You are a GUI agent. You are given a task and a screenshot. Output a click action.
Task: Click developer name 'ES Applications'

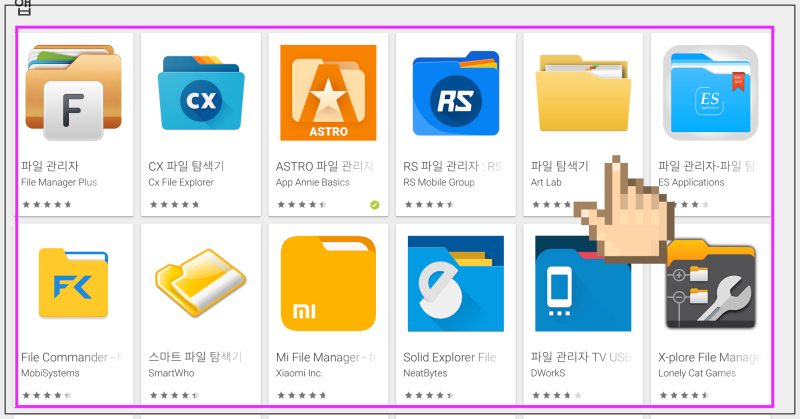[691, 182]
